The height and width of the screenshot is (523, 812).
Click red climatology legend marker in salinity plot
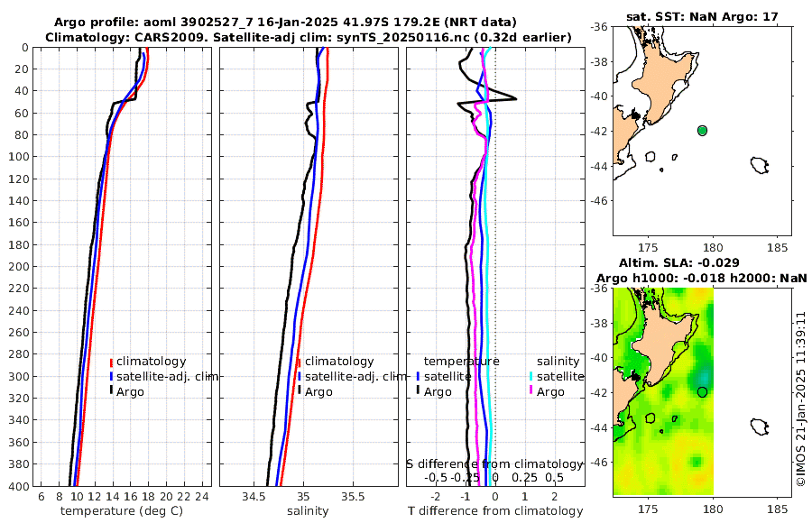coord(300,362)
